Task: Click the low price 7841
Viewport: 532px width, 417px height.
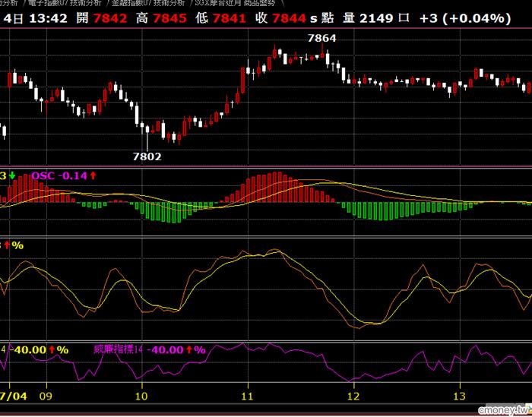Action: [x=229, y=18]
